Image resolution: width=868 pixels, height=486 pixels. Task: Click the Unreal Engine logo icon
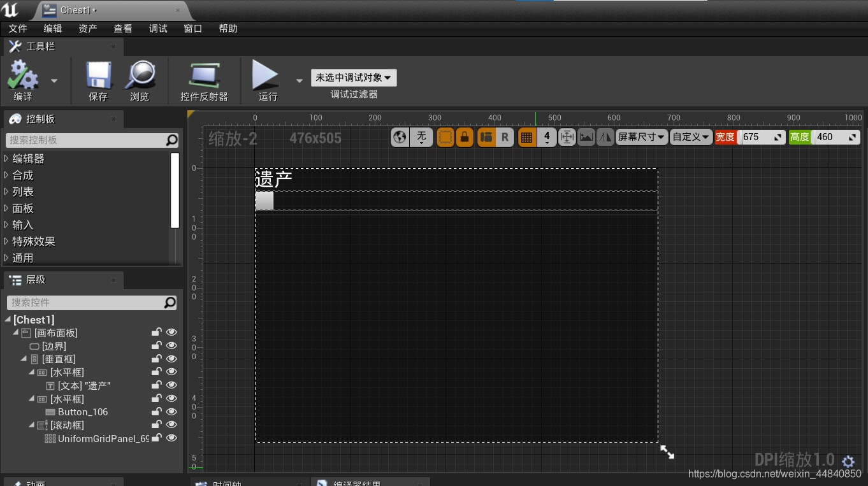11,10
